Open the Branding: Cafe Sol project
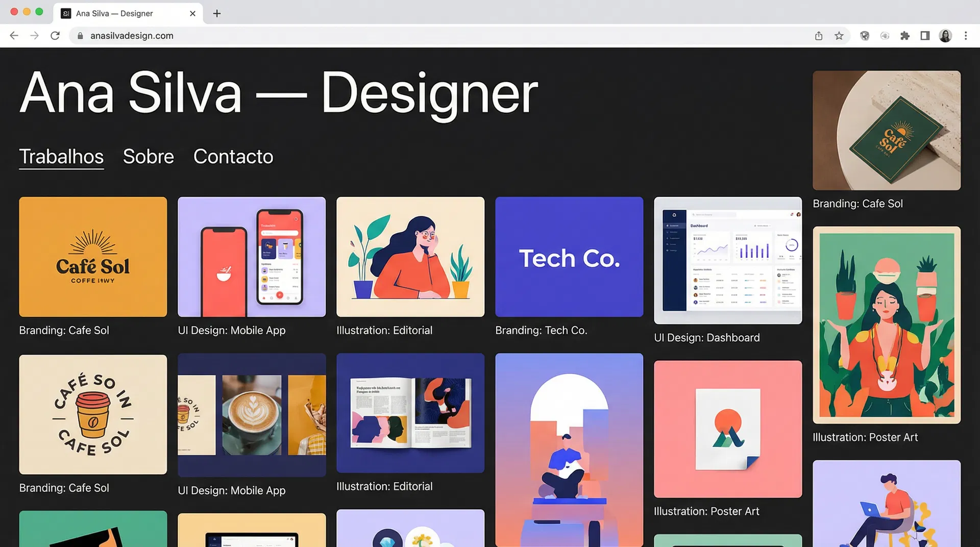Screen dimensions: 980x547 92,257
